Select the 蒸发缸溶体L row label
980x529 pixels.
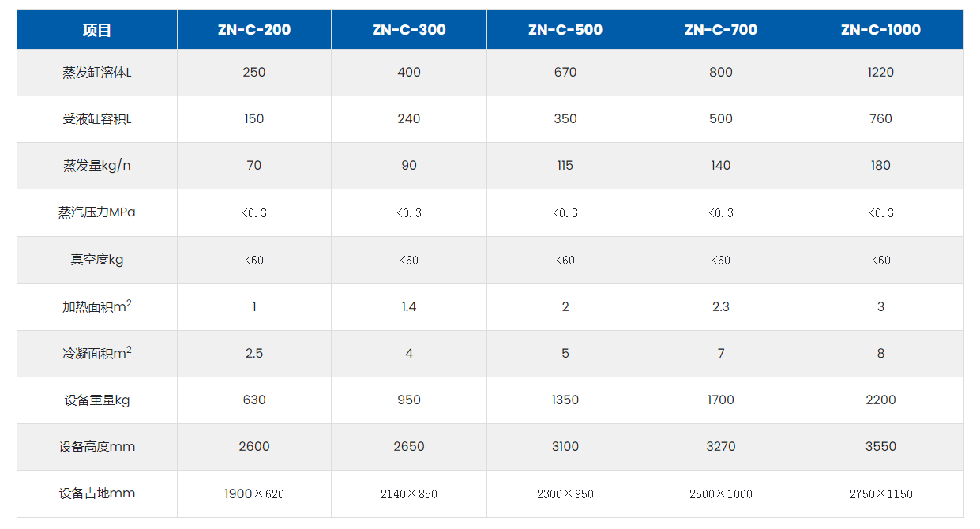tap(97, 73)
